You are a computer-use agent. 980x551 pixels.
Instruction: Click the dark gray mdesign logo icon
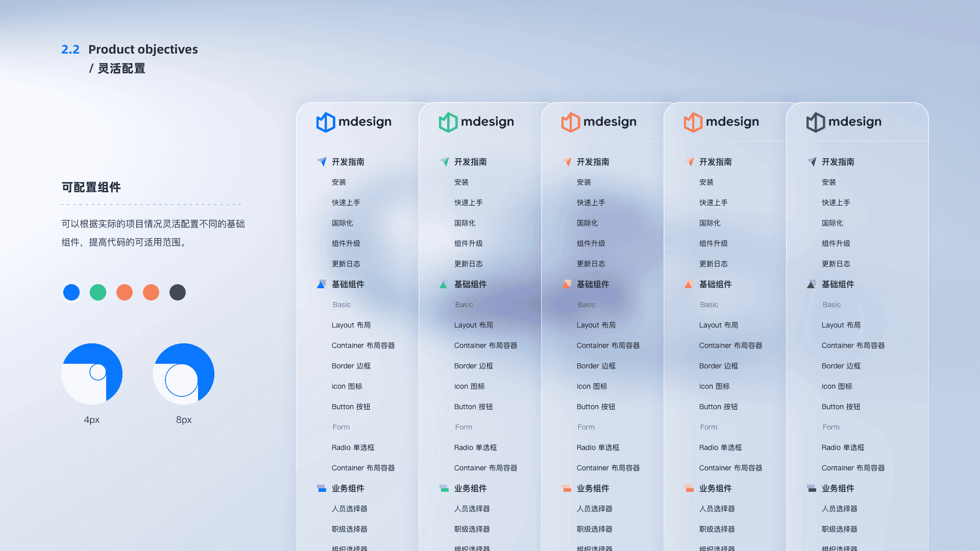816,122
